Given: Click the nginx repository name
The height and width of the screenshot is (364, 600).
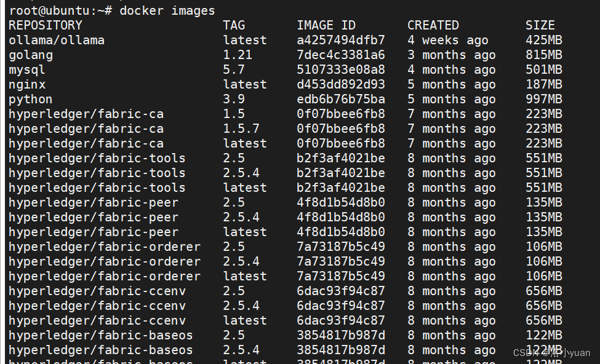Looking at the screenshot, I should pos(27,84).
